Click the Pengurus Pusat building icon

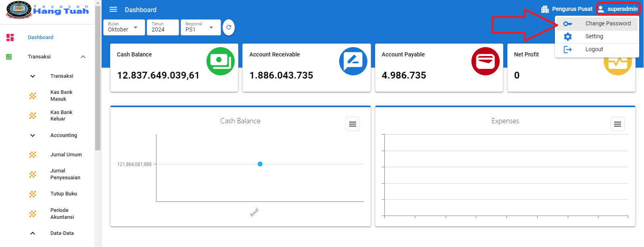coord(545,9)
